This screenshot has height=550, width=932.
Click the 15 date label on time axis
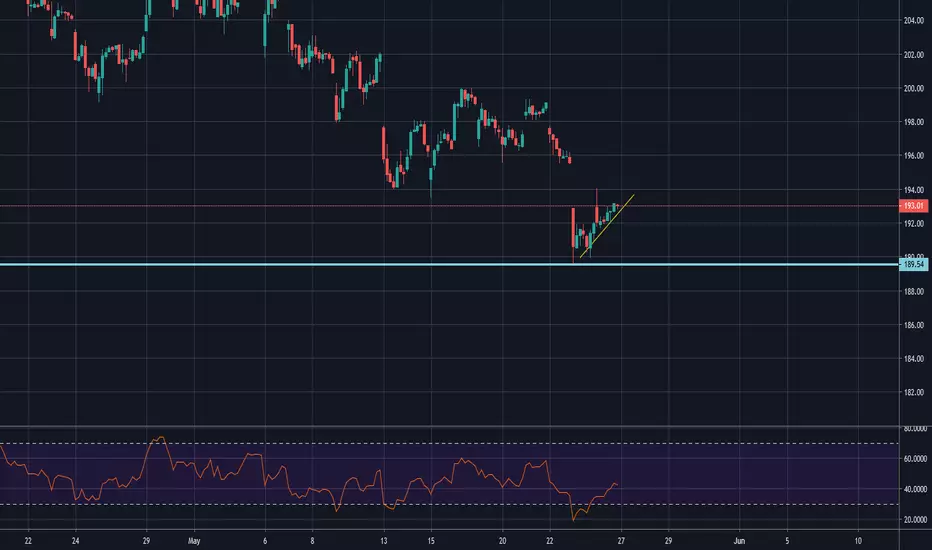[431, 541]
